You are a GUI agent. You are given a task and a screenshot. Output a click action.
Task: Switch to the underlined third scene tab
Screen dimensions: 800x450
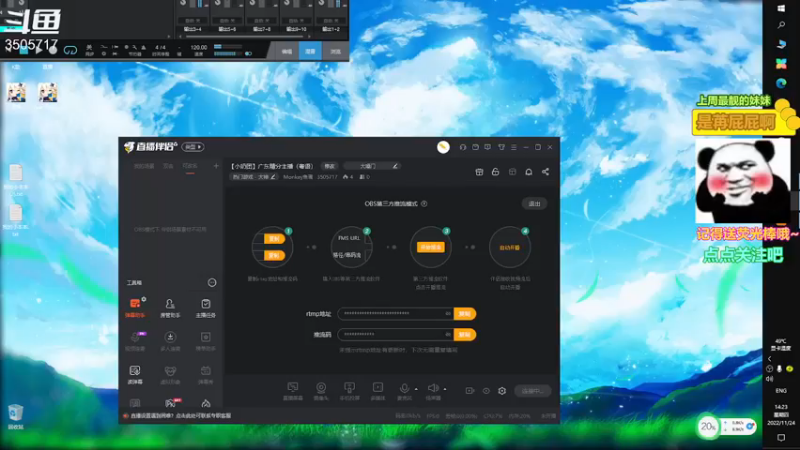tap(190, 166)
